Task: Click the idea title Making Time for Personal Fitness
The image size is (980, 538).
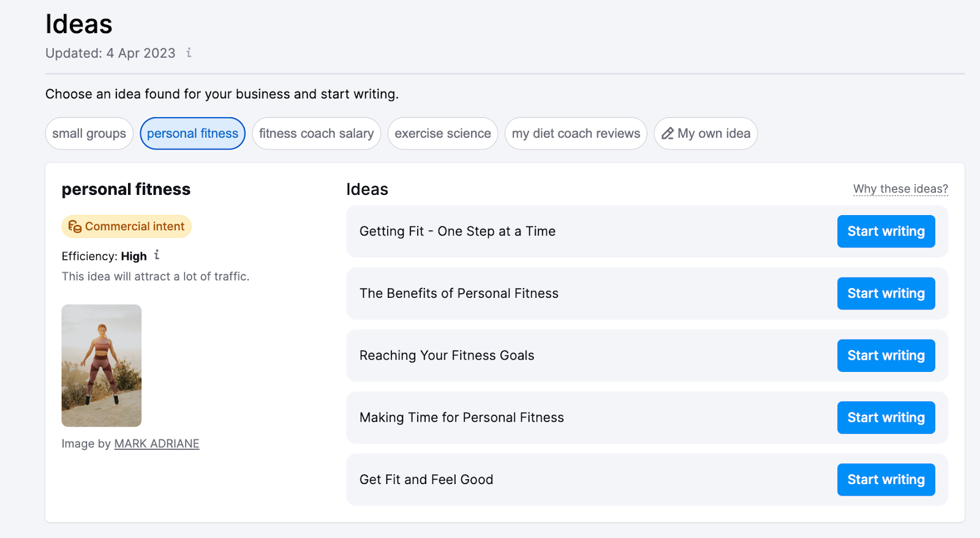Action: point(462,418)
